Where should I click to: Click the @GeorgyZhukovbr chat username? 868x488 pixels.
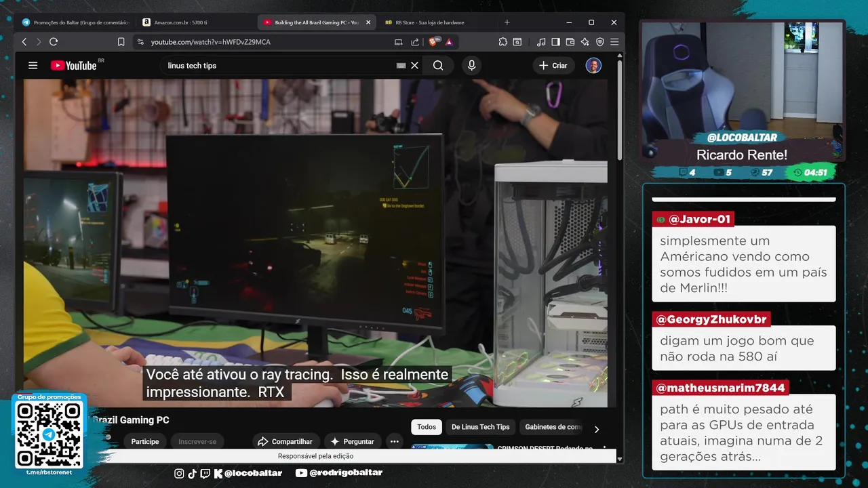click(x=711, y=319)
